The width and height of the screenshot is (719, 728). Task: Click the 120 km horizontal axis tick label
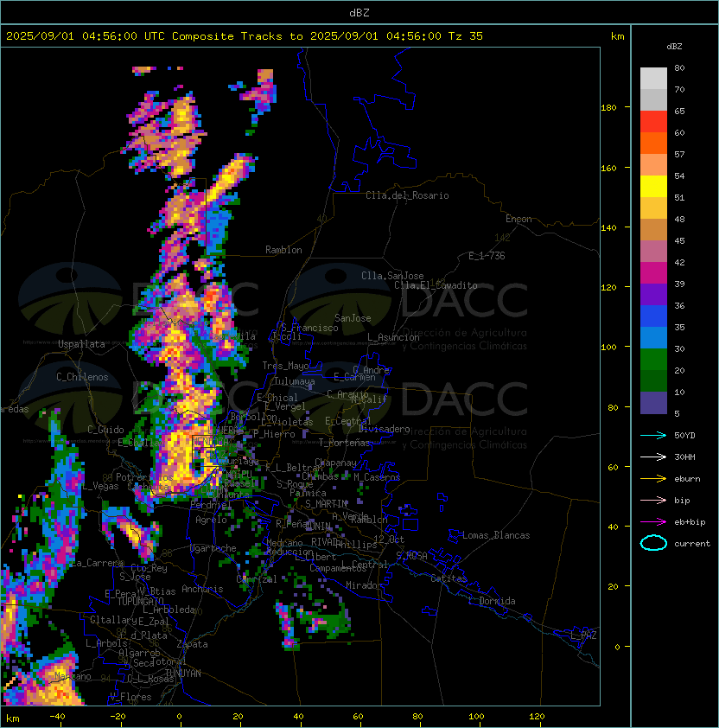point(536,717)
